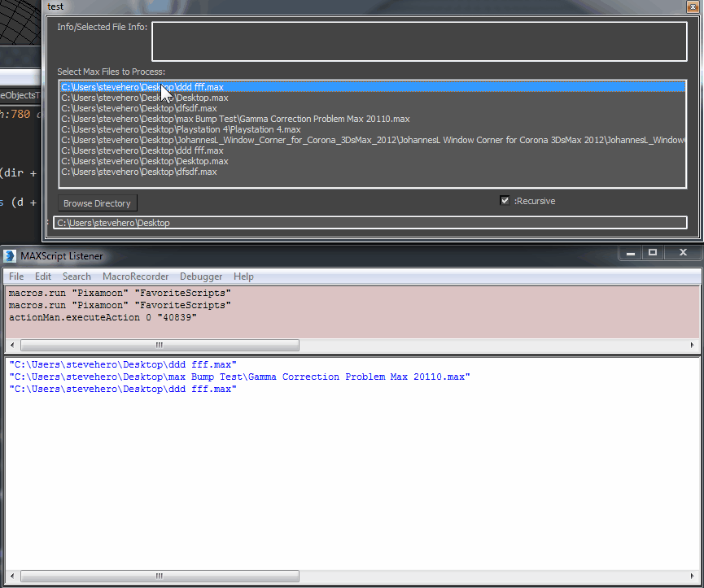Viewport: 704px width, 588px height.
Task: Open the Search menu
Action: click(77, 277)
